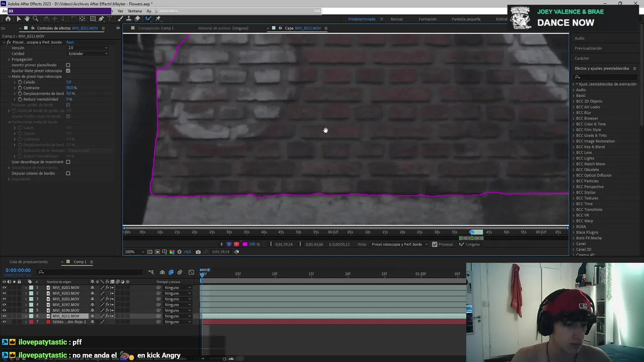This screenshot has height=362, width=644.
Task: Select Pantalla pequeña workspace
Action: (466, 19)
